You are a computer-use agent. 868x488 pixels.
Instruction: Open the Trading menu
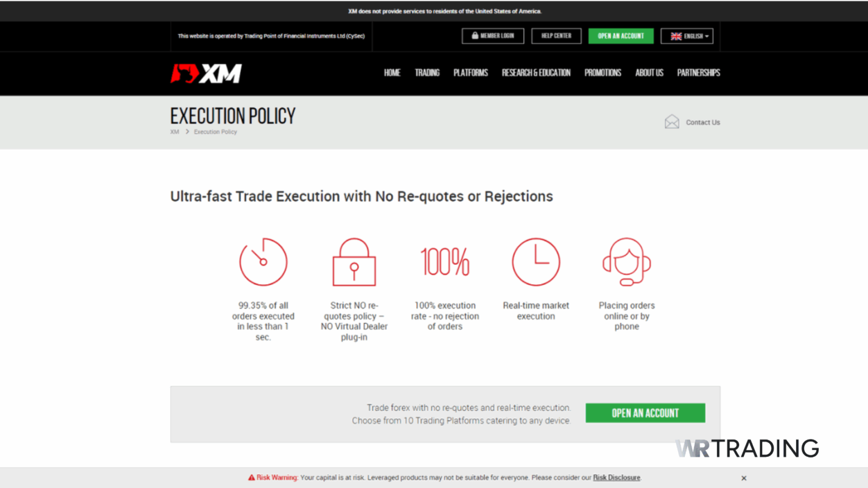[427, 73]
